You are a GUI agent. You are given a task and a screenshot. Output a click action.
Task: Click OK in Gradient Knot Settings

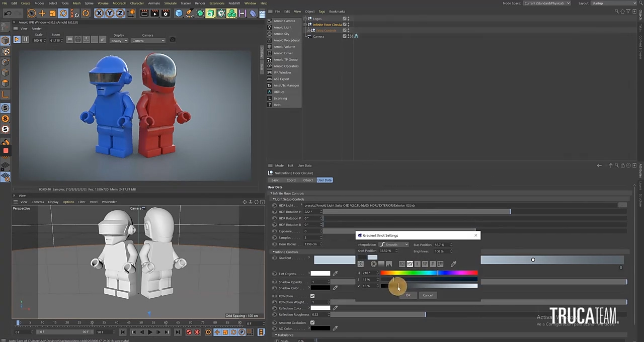(x=408, y=295)
